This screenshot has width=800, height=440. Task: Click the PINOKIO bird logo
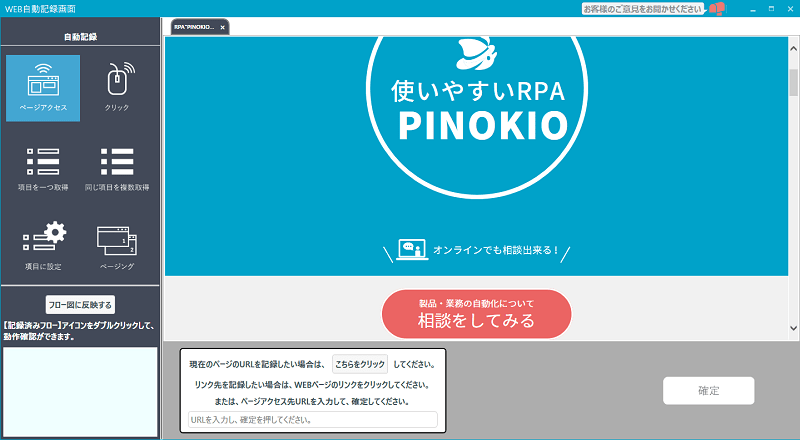click(477, 53)
